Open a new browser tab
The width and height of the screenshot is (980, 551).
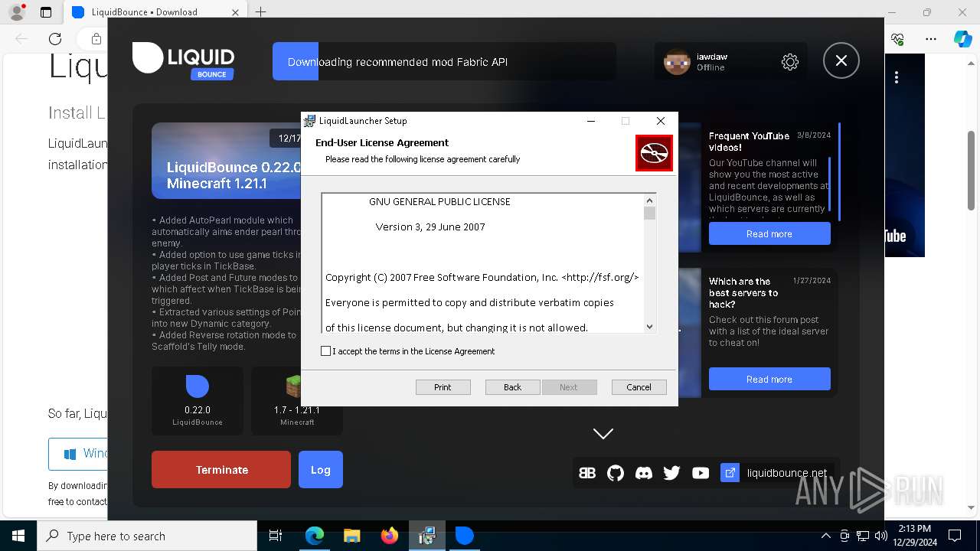(x=261, y=11)
